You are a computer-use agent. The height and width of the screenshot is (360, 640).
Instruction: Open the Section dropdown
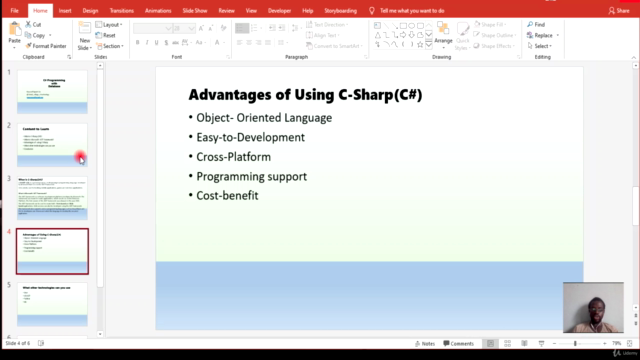tap(110, 46)
